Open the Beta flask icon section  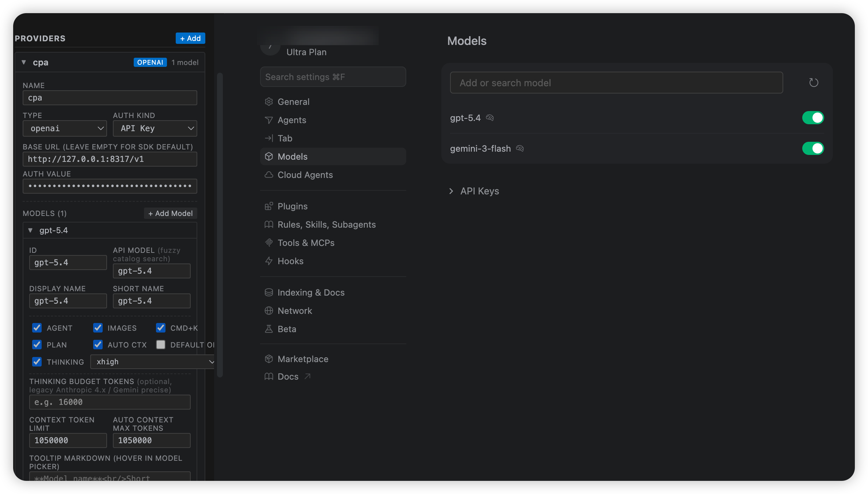click(269, 329)
